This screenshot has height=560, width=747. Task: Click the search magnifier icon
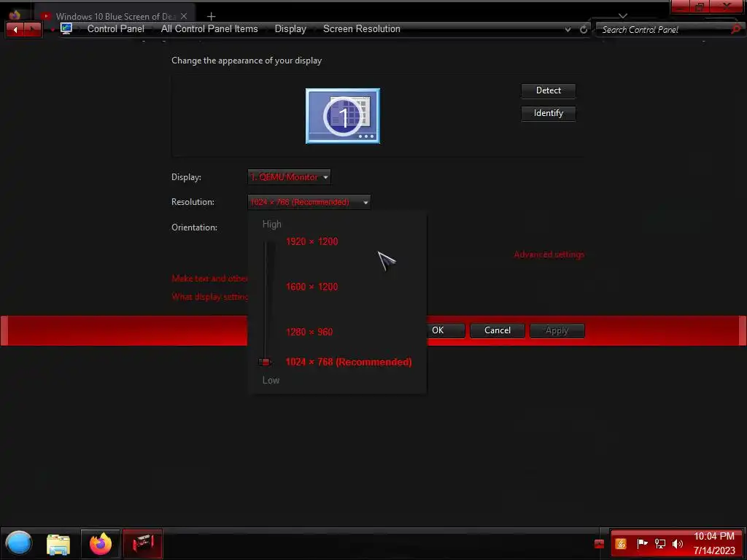point(736,29)
